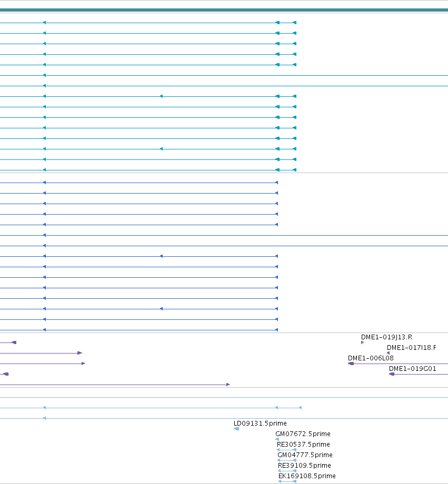This screenshot has height=484, width=448.
Task: Open the DME1-006L08 clone label
Action: [371, 358]
